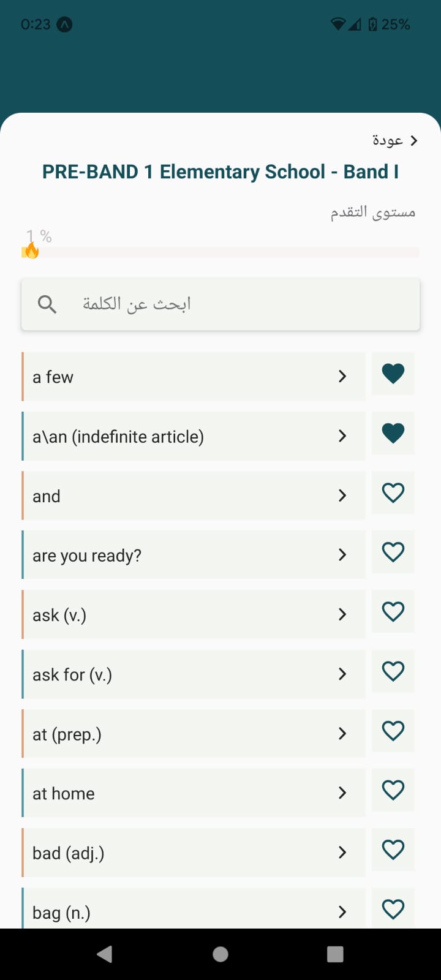Screen dimensions: 441x980
Task: Focus the word search input field
Action: (221, 304)
